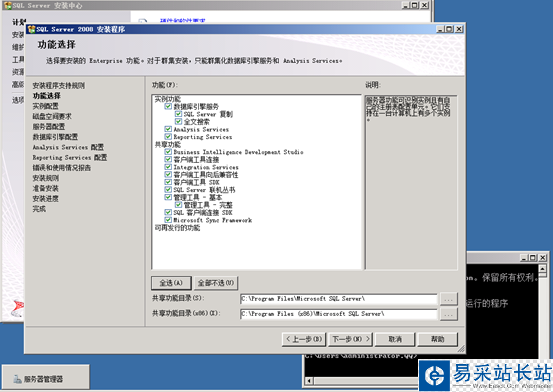Select 错误和使用情况报告 step
The height and width of the screenshot is (392, 553).
[x=62, y=168]
